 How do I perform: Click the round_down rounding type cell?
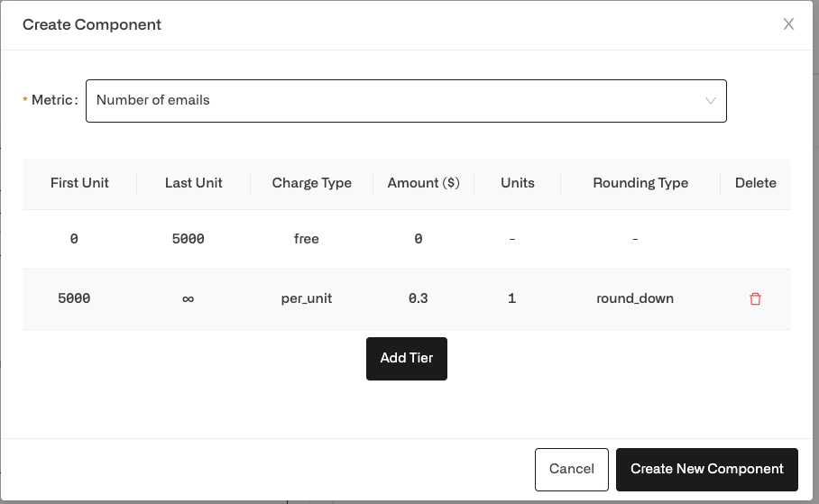coord(635,298)
